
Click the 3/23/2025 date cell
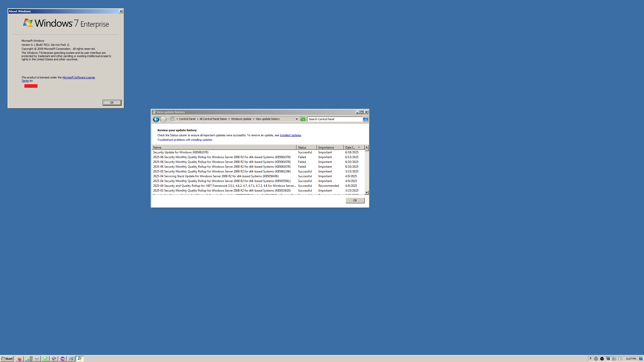[x=352, y=191]
